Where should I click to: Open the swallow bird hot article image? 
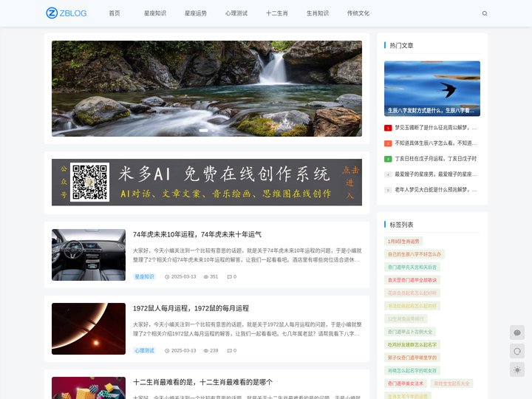coord(432,89)
